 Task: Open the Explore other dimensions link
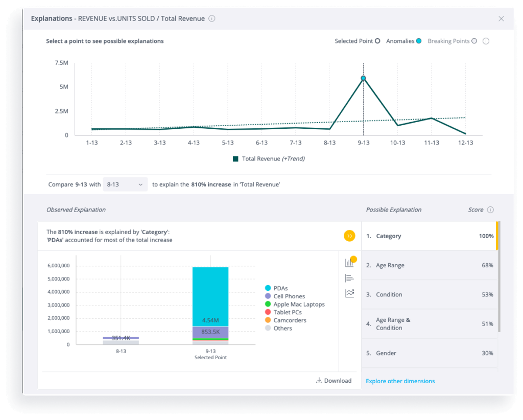(x=400, y=381)
